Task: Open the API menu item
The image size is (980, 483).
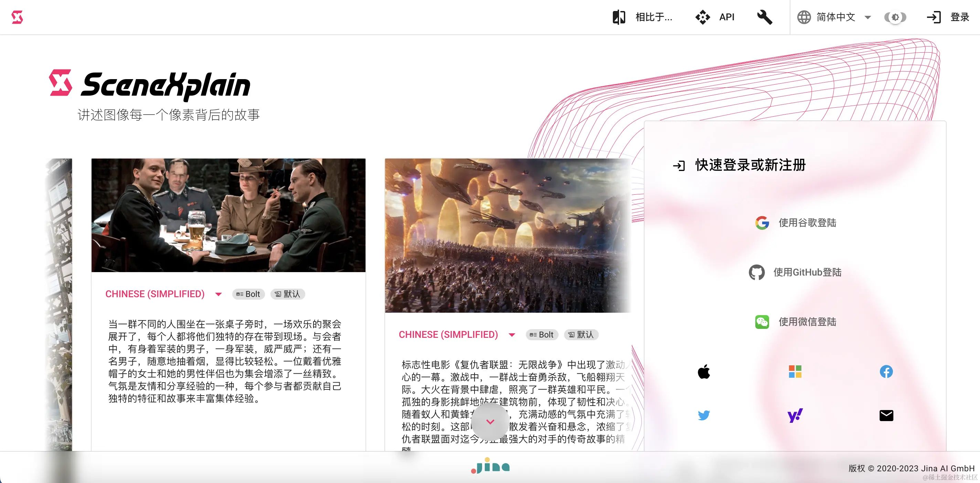Action: click(x=715, y=17)
